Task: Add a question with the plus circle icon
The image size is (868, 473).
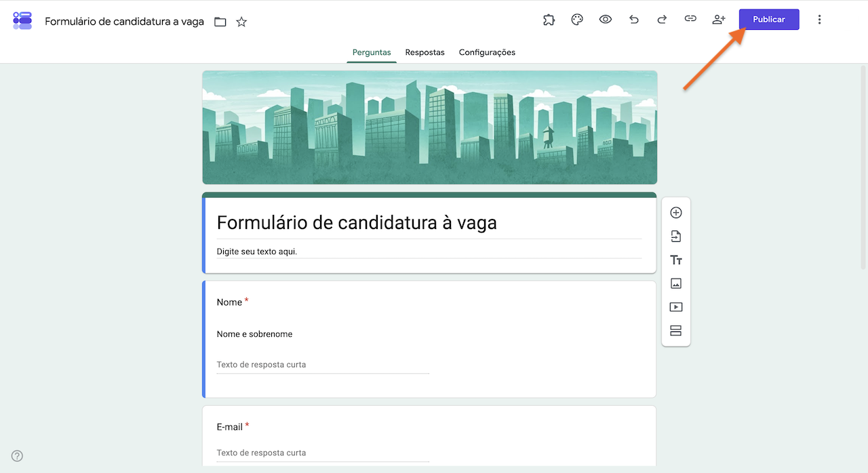Action: click(675, 213)
